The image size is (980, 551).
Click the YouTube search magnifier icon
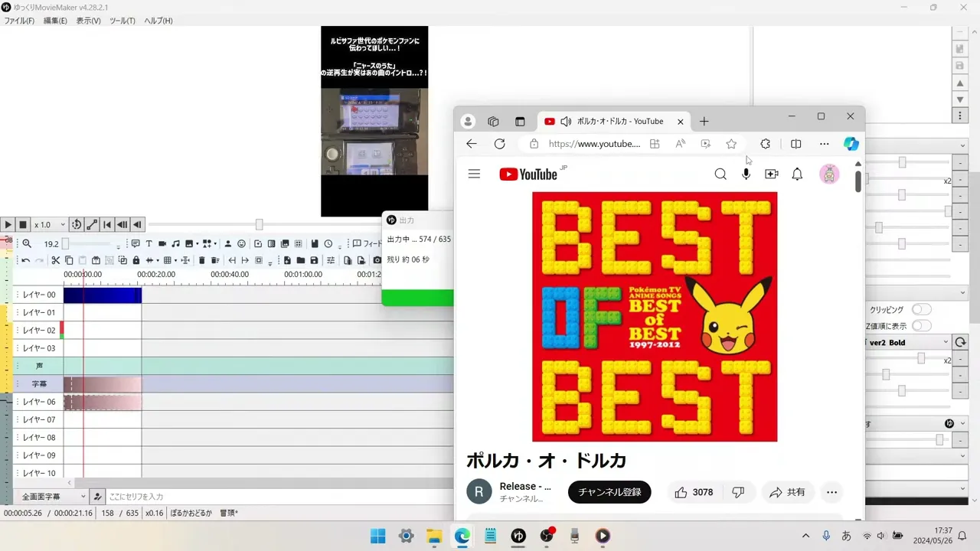click(x=720, y=174)
